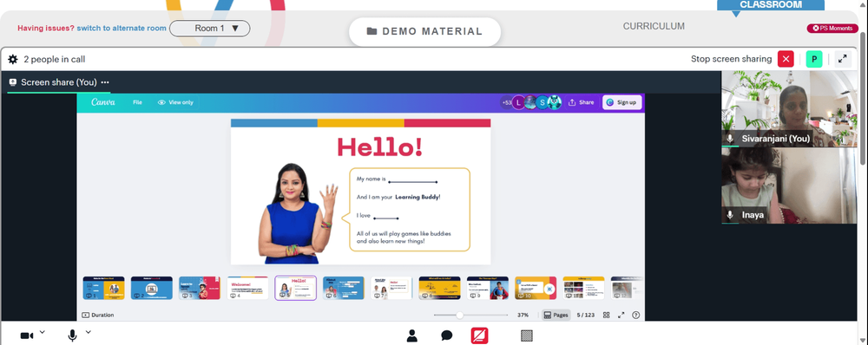Select page thumbnail 6
This screenshot has height=345, width=868.
tap(343, 288)
